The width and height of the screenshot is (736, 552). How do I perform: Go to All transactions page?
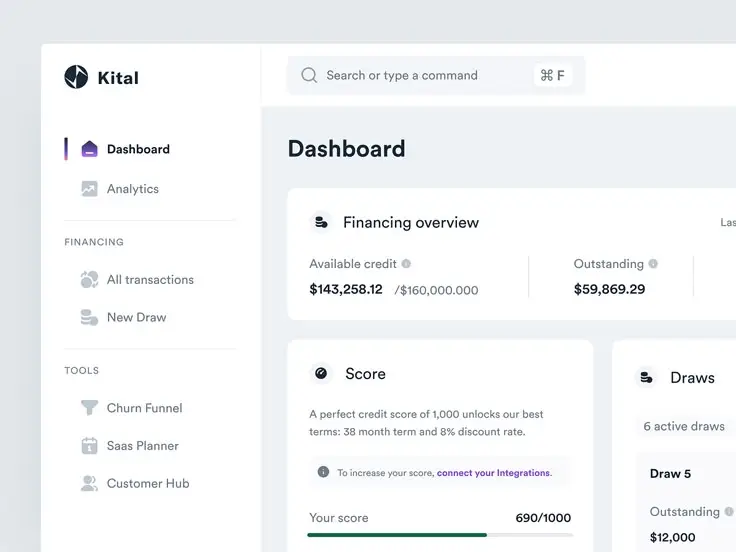[x=137, y=279]
